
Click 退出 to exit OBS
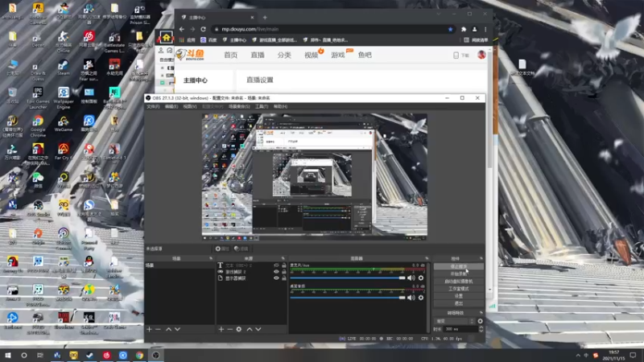(458, 303)
